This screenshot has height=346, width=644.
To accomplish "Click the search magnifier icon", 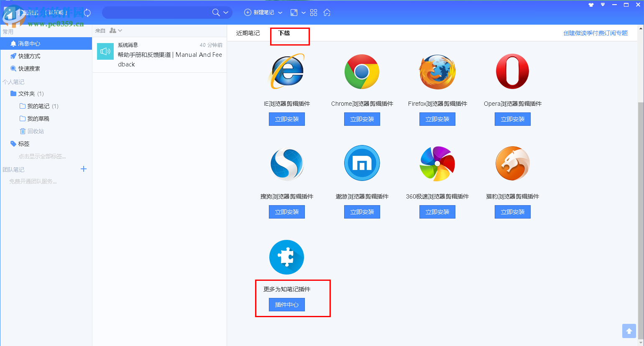I will pos(216,13).
